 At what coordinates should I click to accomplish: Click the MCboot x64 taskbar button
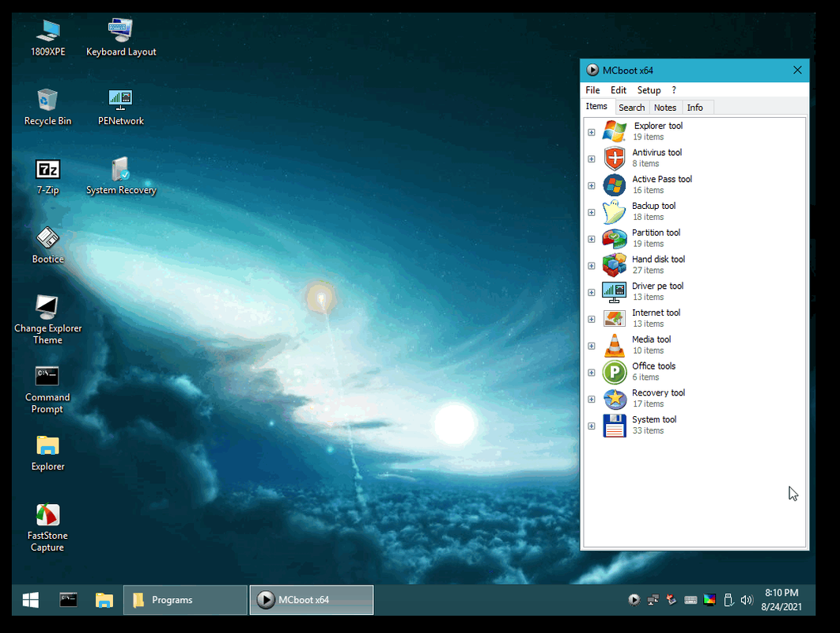312,600
